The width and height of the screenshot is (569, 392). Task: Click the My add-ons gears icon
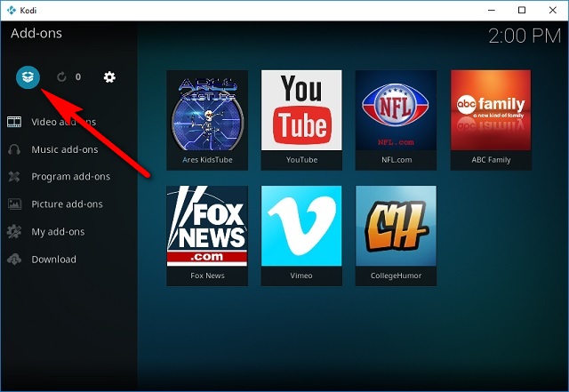14,232
